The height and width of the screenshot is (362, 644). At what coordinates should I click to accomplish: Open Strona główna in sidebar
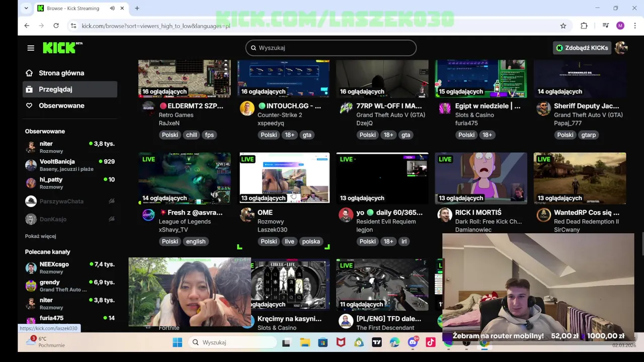[x=61, y=73]
